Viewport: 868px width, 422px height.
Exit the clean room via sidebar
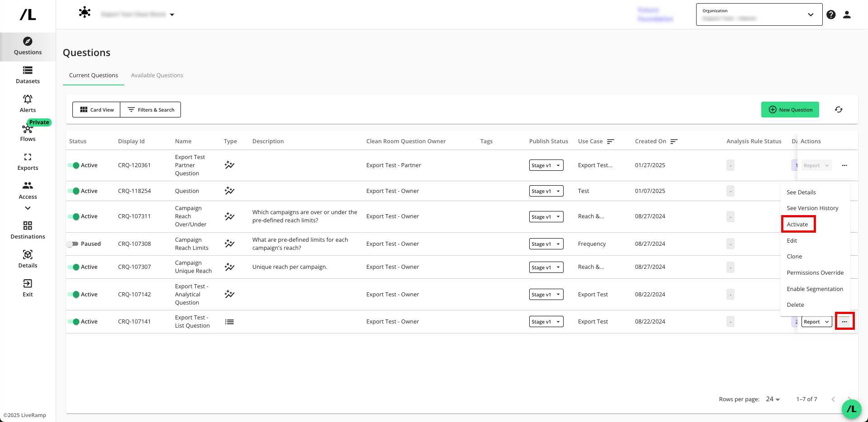click(x=28, y=288)
